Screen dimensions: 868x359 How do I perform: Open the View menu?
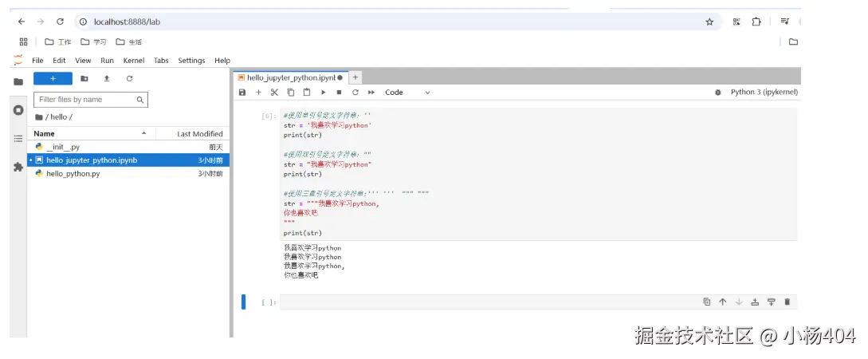(83, 61)
